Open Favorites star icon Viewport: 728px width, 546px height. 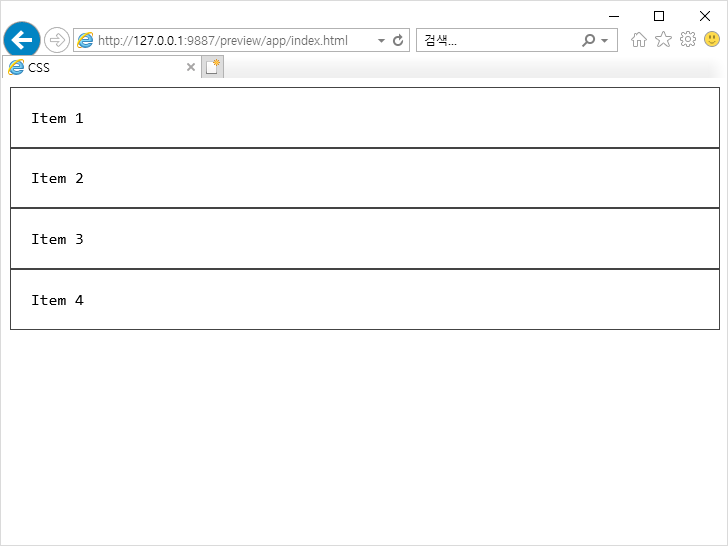point(663,40)
